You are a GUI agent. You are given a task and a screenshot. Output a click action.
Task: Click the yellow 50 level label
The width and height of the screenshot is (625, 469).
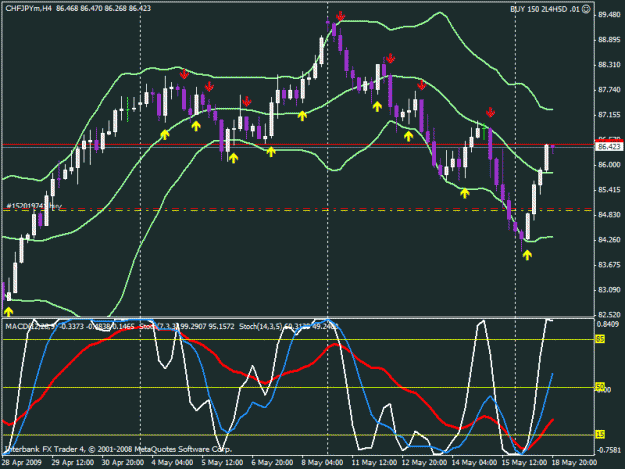(600, 387)
